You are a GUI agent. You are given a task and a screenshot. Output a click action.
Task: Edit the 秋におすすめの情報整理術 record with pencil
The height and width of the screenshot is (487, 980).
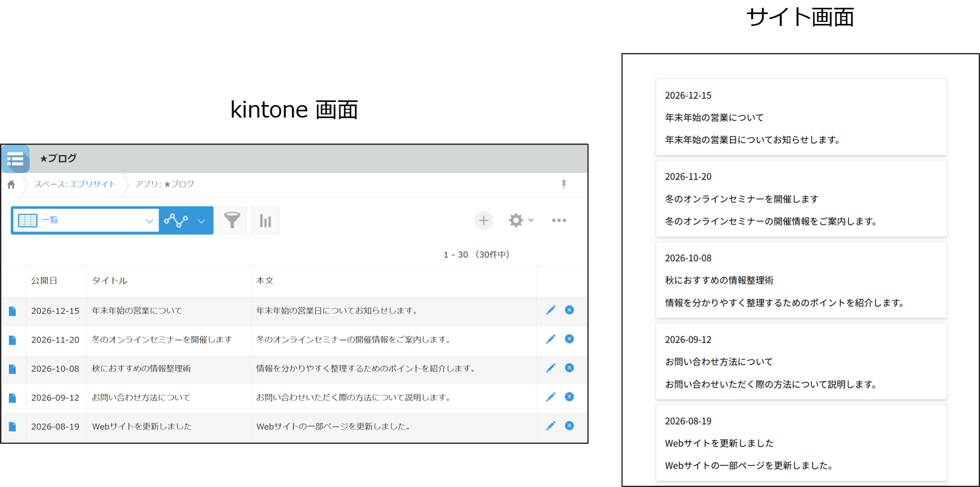pos(550,368)
